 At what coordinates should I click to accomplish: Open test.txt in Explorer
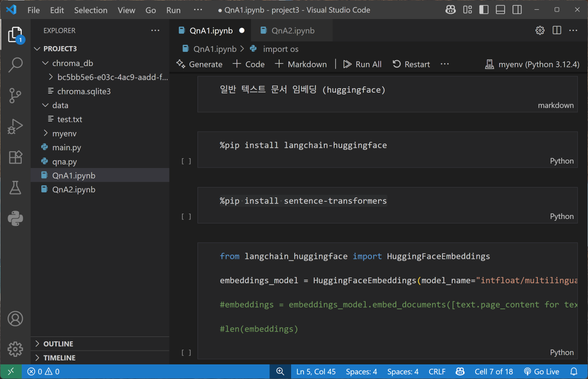(100, 119)
